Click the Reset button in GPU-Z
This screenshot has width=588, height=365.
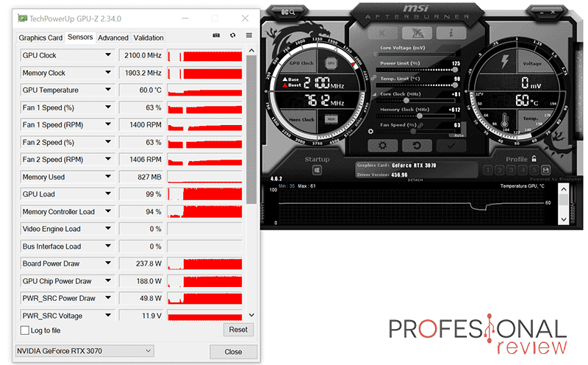click(238, 330)
